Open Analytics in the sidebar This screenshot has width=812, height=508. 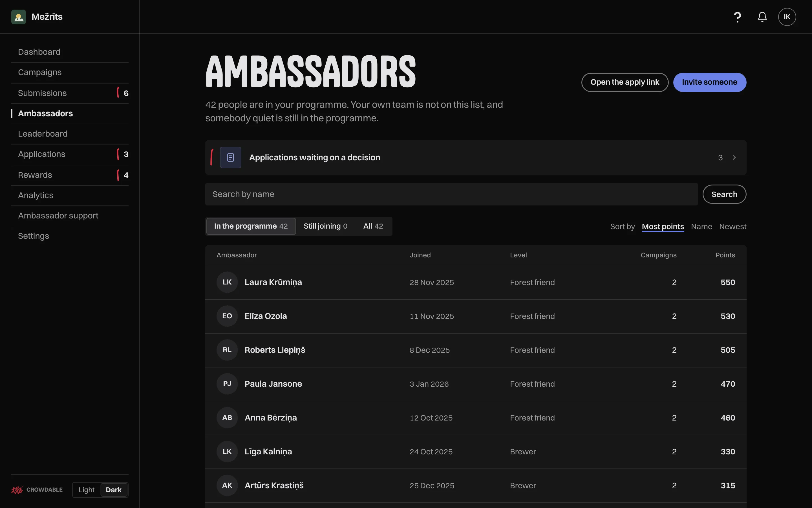tap(70, 195)
